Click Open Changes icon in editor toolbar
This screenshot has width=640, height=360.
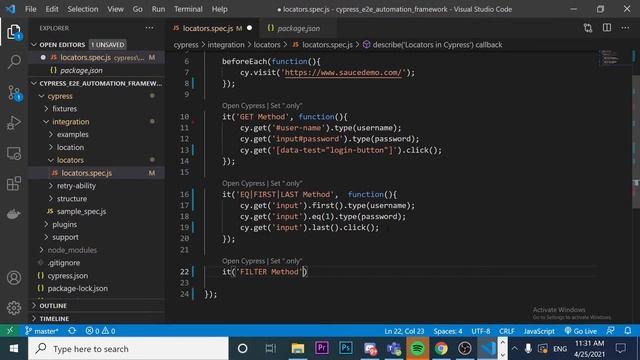[588, 28]
